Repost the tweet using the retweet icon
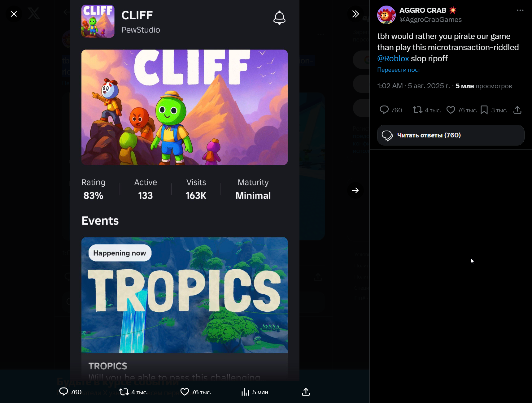The height and width of the screenshot is (403, 532). [x=417, y=110]
